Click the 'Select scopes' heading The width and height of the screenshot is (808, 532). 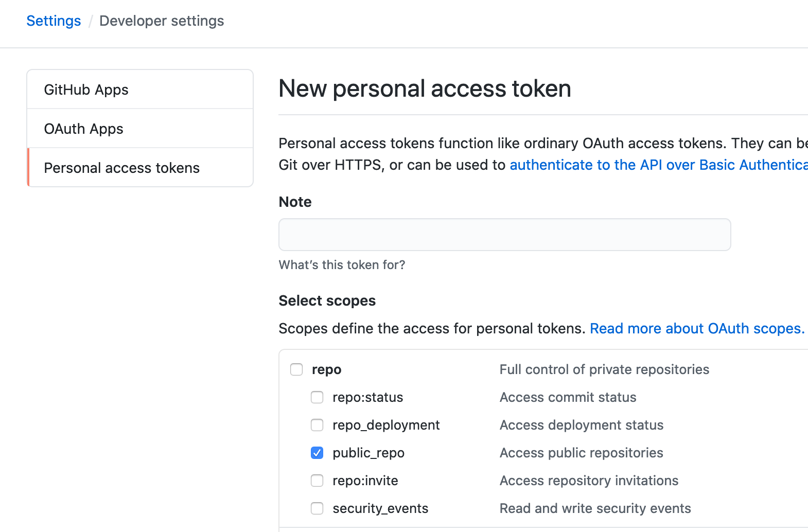[x=327, y=300]
